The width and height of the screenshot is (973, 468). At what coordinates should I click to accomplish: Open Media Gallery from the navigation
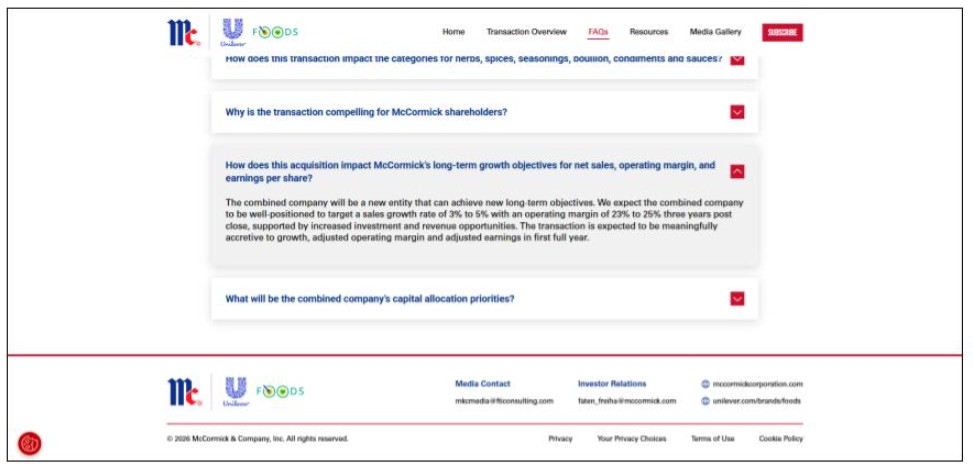pyautogui.click(x=715, y=32)
